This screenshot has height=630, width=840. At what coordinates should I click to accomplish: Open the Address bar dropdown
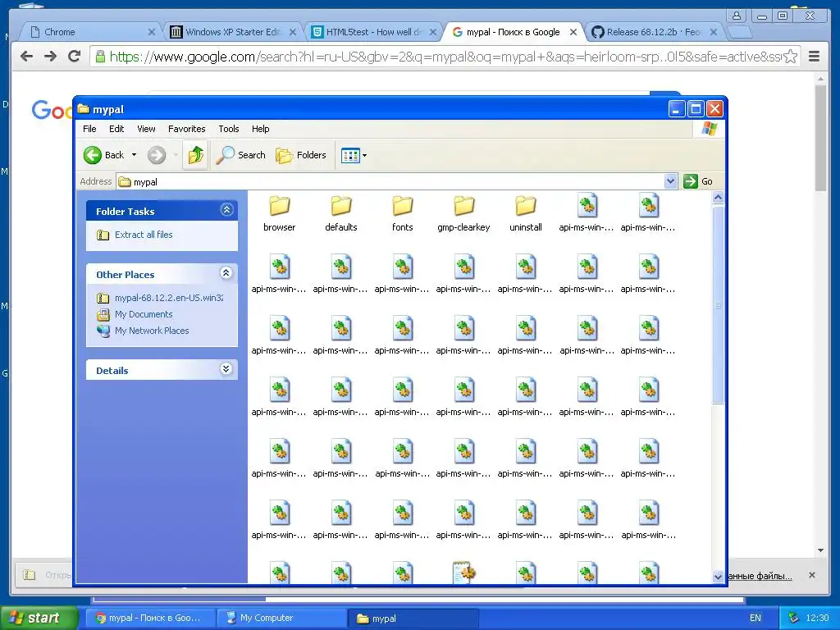pyautogui.click(x=670, y=181)
